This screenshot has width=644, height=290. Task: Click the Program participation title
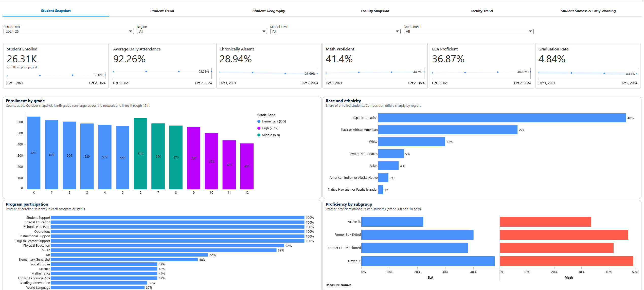[27, 204]
